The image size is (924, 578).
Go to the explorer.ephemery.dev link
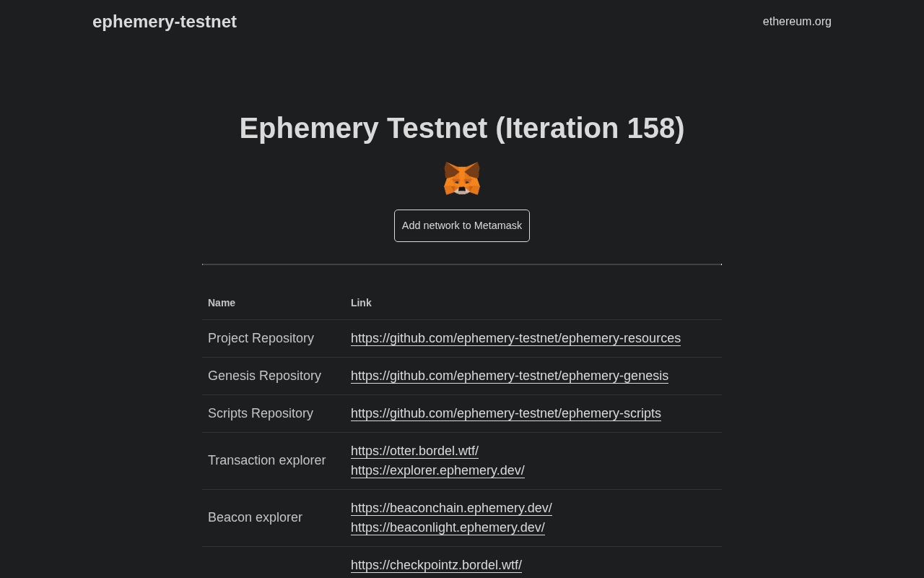(x=437, y=470)
